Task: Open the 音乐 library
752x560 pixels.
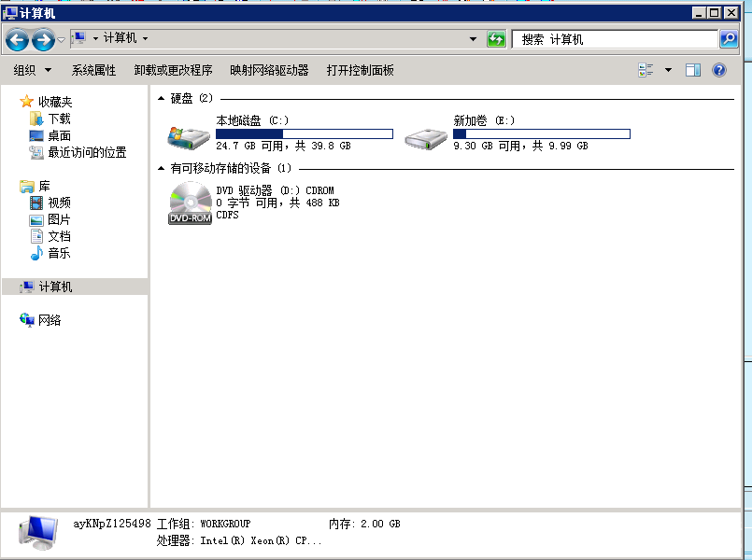Action: pos(60,254)
